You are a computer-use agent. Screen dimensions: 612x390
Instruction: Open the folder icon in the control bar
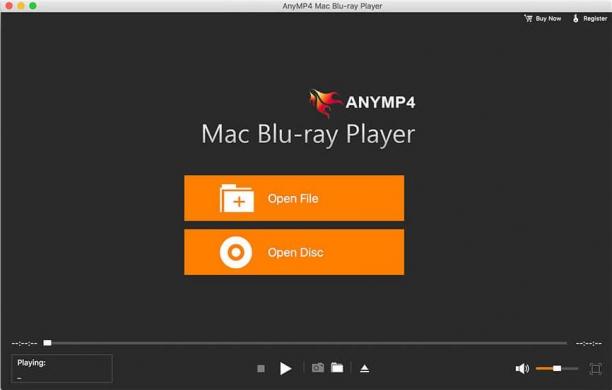(x=337, y=368)
